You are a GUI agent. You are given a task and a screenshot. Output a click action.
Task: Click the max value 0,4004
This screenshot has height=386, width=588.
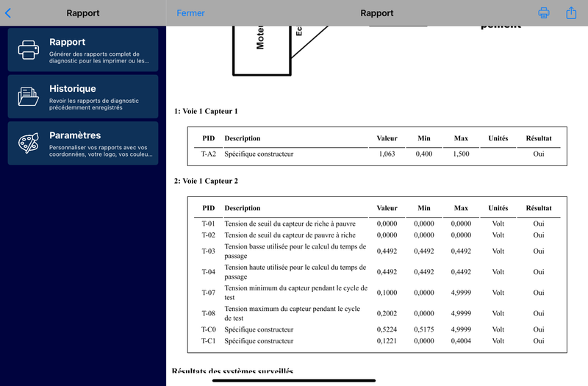coord(461,341)
